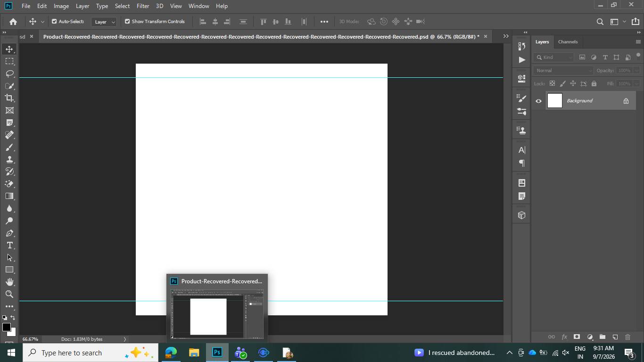
Task: Select the Lasso tool
Action: pyautogui.click(x=9, y=74)
